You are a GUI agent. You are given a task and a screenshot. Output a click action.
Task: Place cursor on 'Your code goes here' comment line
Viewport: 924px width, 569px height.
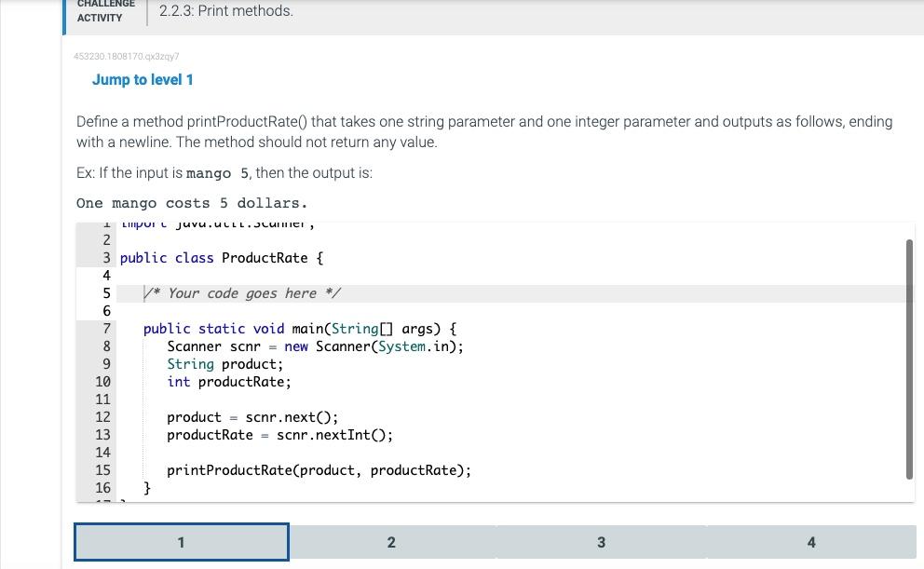(x=242, y=293)
